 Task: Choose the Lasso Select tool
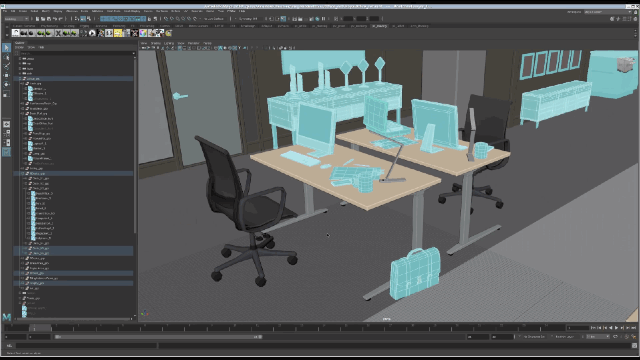(x=6, y=58)
